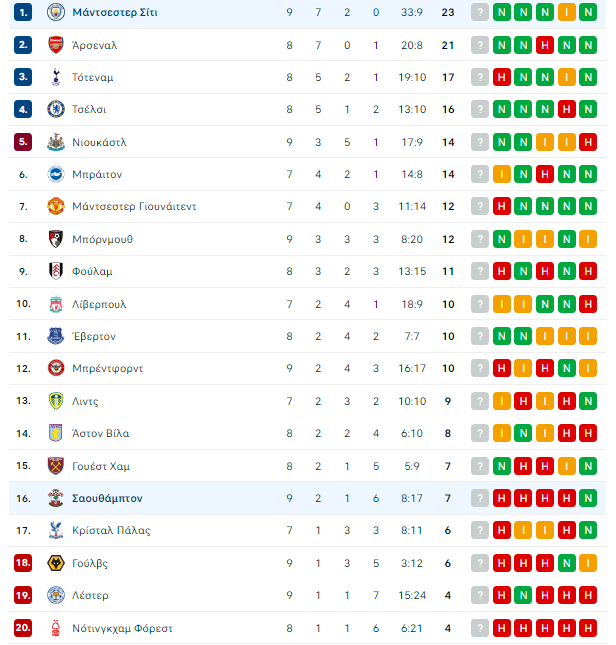
Task: Click the Nottingham Forest tree crest
Action: coord(56,628)
